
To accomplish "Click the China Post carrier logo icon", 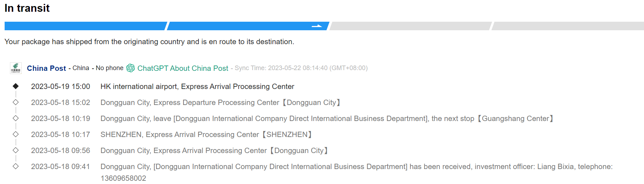I will click(16, 68).
